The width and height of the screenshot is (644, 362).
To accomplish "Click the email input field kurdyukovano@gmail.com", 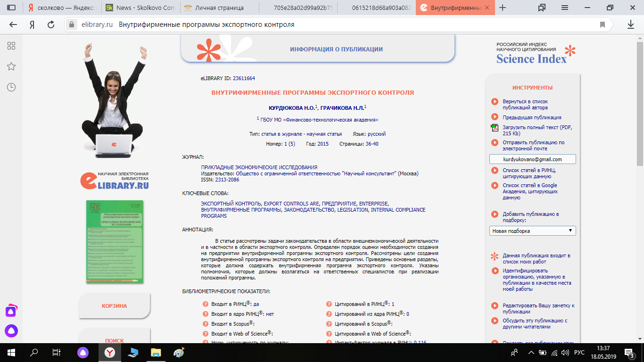I will pos(533,159).
